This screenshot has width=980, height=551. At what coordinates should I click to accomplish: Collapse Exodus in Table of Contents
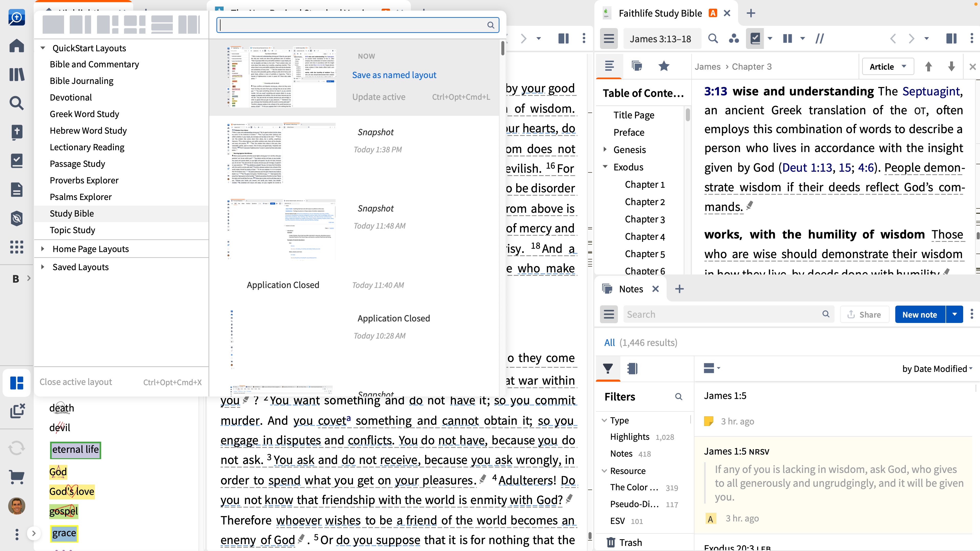pos(605,167)
